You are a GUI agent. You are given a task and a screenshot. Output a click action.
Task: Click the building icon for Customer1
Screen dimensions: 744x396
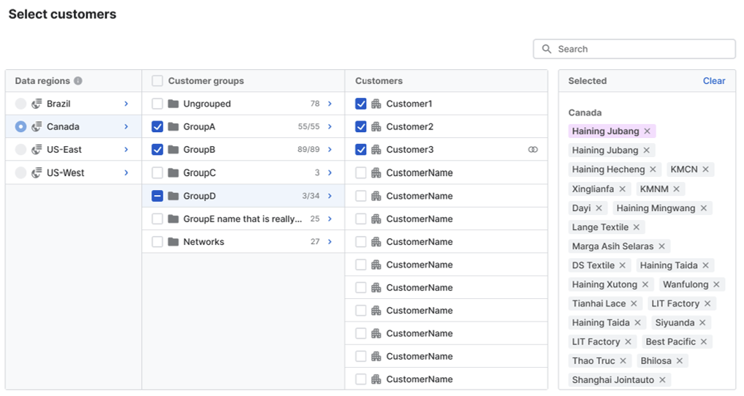376,103
